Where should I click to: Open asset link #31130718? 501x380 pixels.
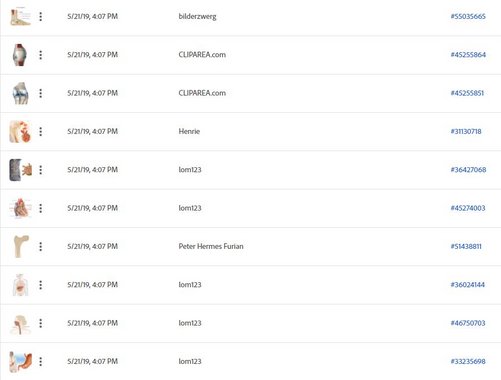[x=466, y=131]
